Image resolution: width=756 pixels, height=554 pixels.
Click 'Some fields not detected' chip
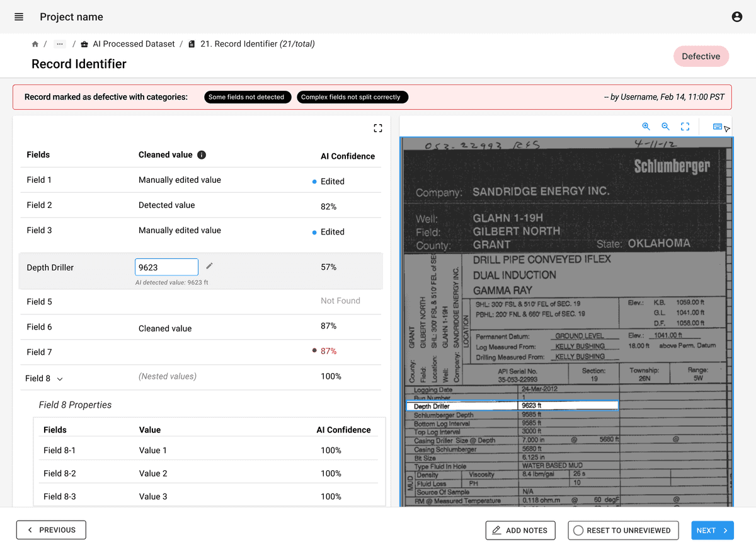(246, 97)
